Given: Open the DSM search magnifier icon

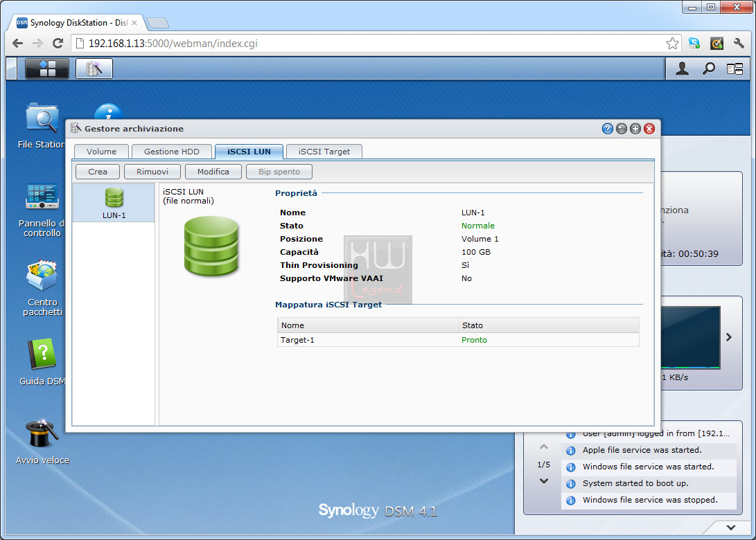Looking at the screenshot, I should (x=708, y=69).
